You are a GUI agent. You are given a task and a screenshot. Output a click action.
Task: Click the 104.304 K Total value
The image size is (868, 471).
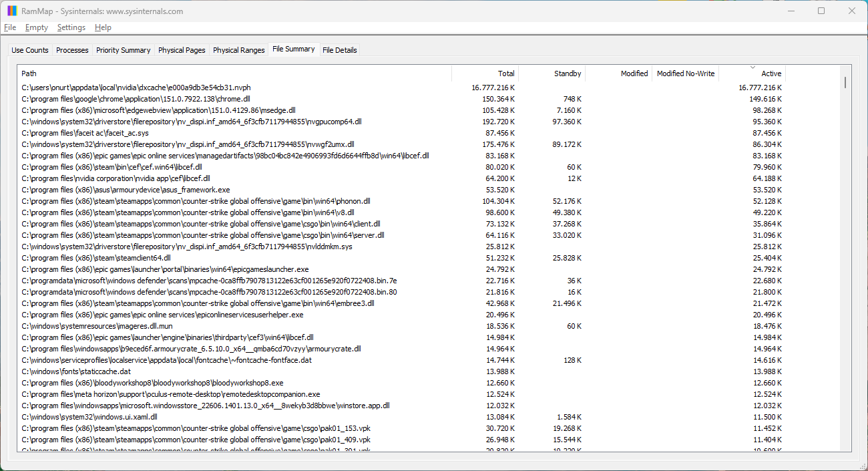[498, 201]
